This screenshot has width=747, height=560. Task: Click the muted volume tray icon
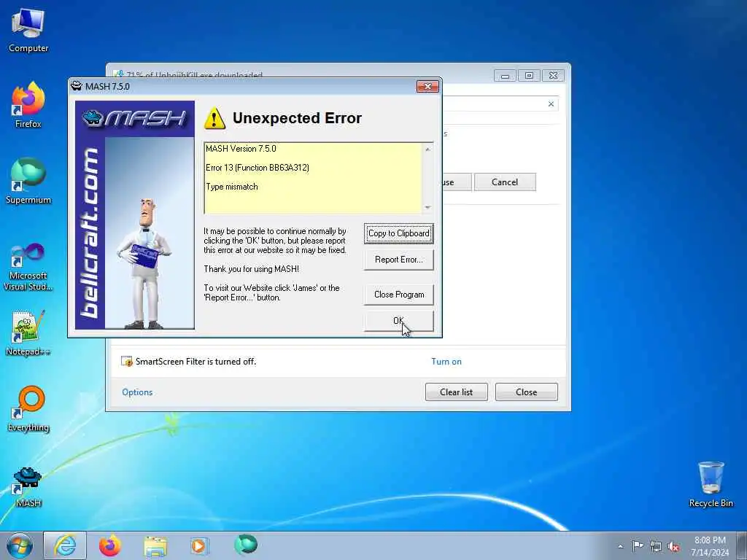coord(673,546)
